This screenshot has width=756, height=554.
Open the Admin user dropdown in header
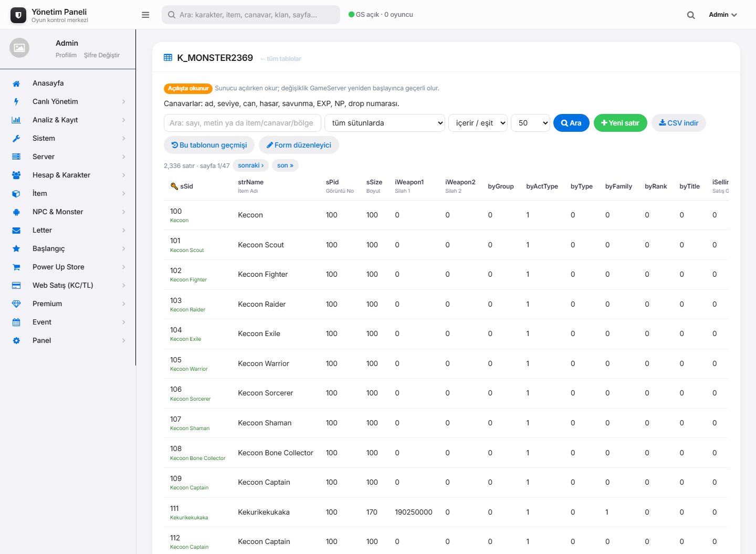coord(723,15)
